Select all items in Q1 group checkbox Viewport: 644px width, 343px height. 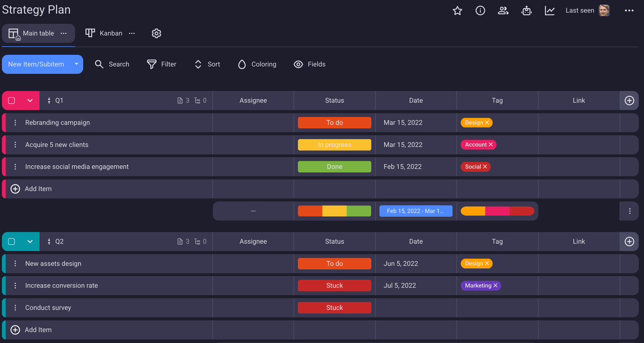click(x=11, y=100)
